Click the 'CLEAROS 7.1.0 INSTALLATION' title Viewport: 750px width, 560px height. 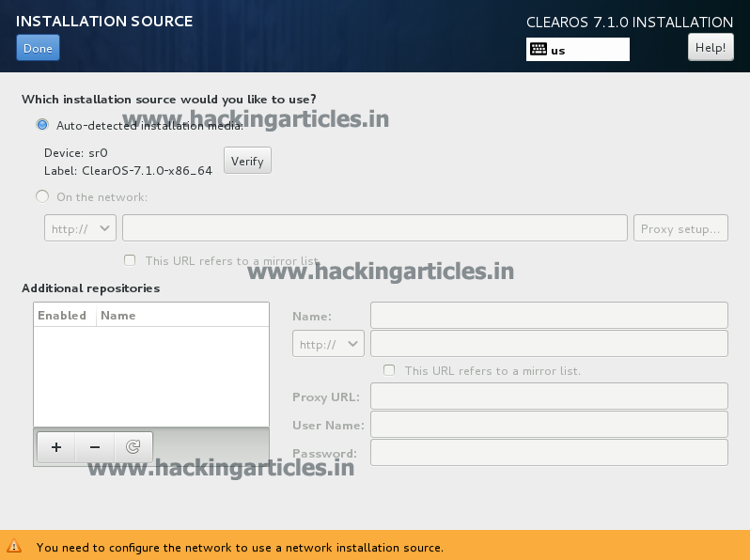coord(630,22)
